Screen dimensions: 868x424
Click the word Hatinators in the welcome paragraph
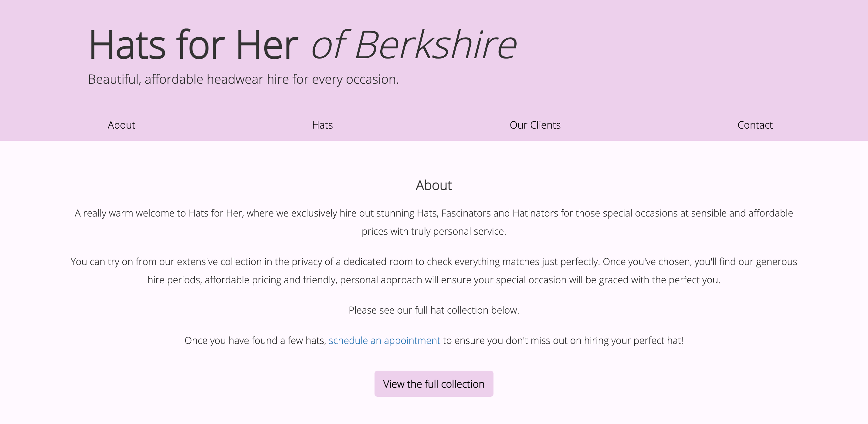535,213
